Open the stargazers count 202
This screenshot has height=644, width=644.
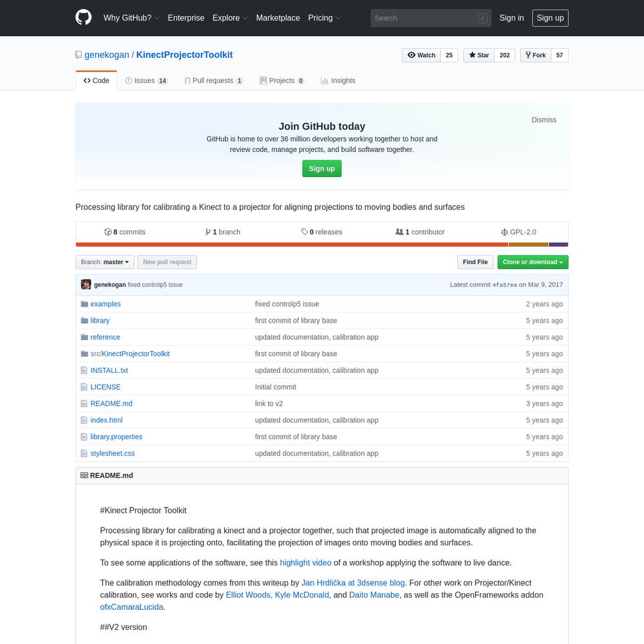(x=505, y=55)
